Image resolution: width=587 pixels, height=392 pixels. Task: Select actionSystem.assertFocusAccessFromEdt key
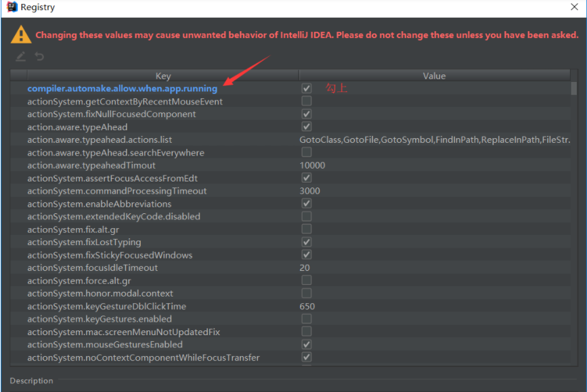(112, 178)
